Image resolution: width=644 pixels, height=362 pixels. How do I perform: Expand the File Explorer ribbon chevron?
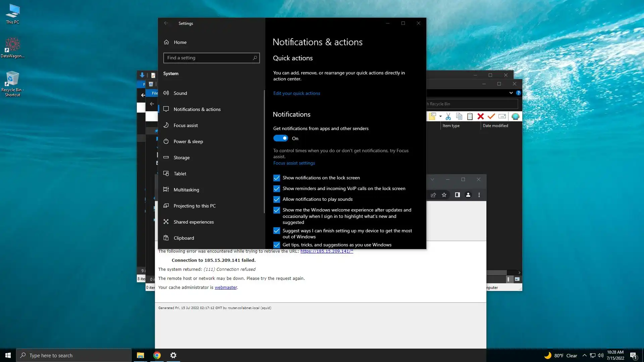tap(511, 93)
